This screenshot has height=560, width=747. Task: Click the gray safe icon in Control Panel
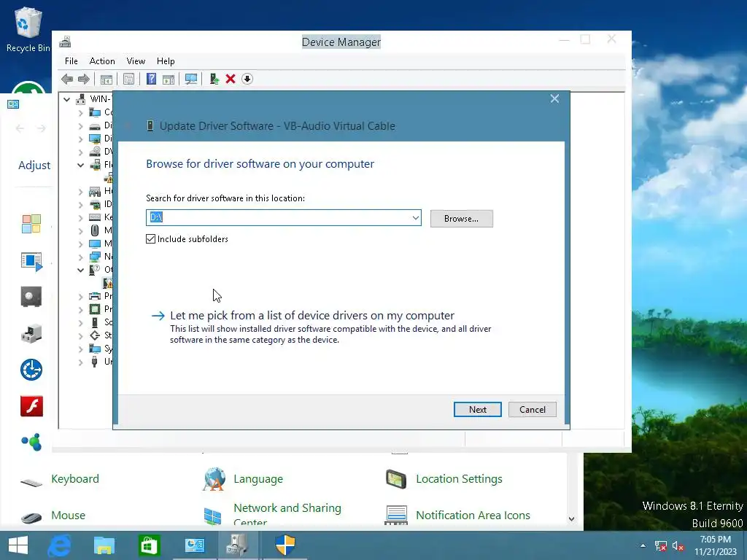tap(31, 297)
